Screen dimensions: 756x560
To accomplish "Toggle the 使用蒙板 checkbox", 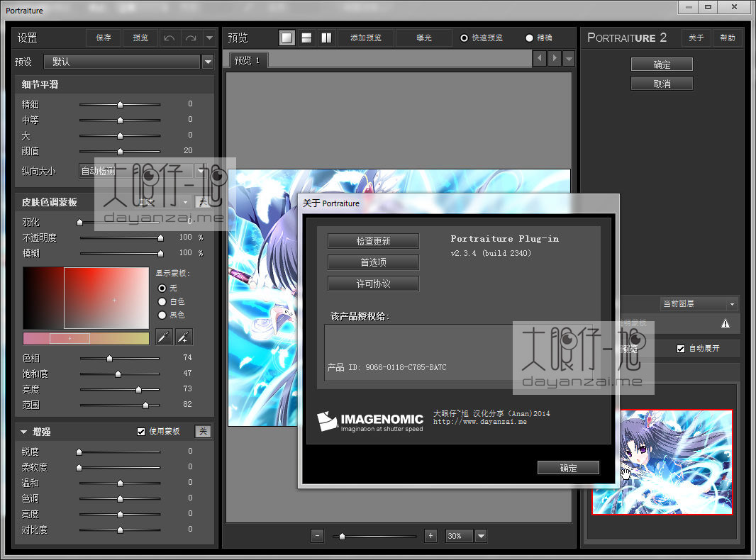I will [141, 431].
